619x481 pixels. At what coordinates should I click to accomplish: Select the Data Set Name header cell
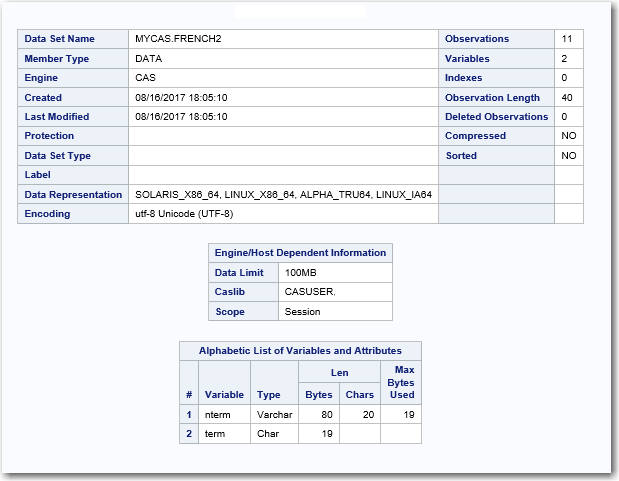[x=60, y=39]
